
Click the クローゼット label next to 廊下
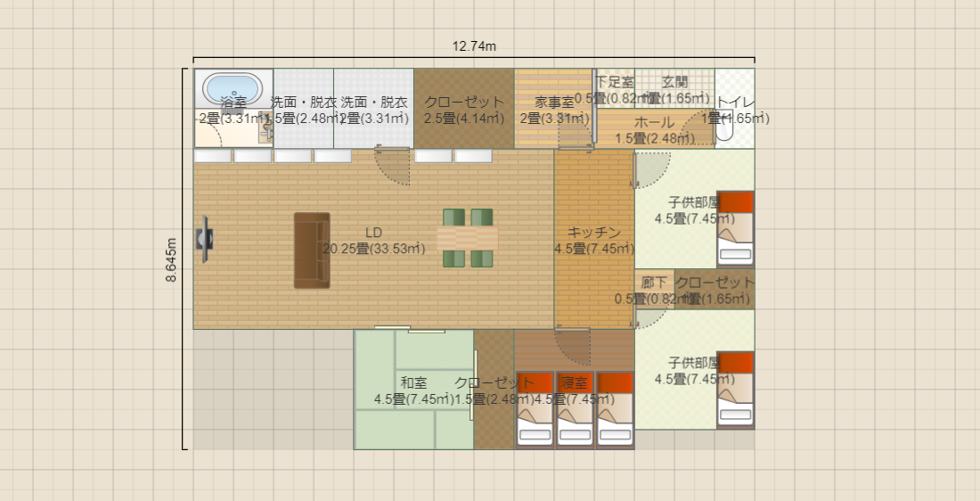click(x=715, y=283)
